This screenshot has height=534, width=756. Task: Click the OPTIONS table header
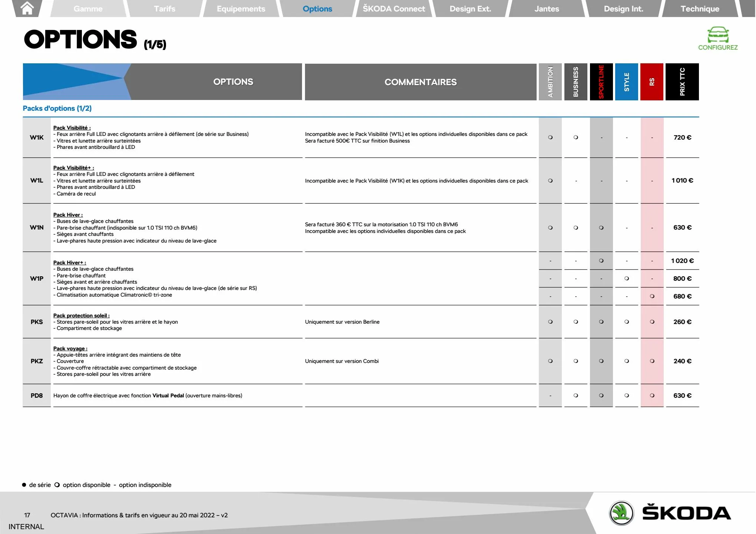coord(233,82)
